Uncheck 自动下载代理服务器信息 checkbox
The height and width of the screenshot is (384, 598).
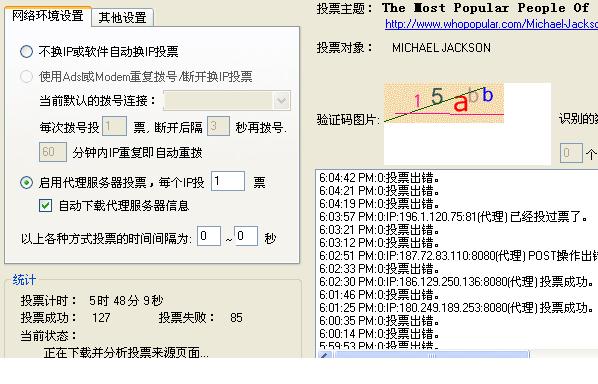45,206
